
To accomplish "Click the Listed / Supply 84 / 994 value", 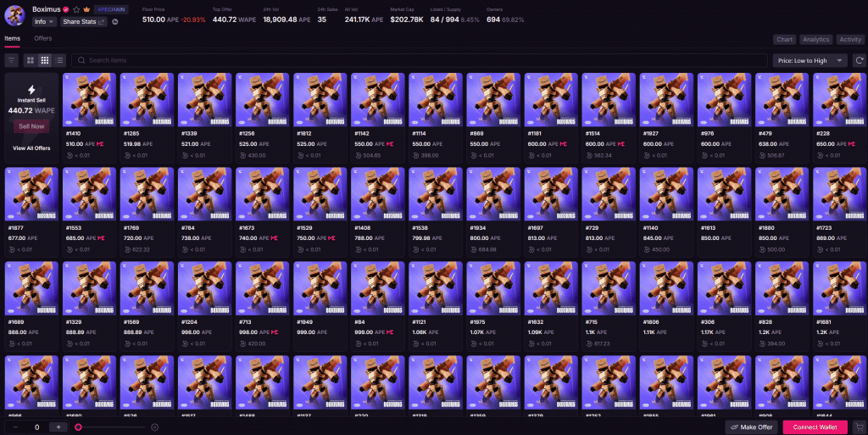I will click(444, 20).
